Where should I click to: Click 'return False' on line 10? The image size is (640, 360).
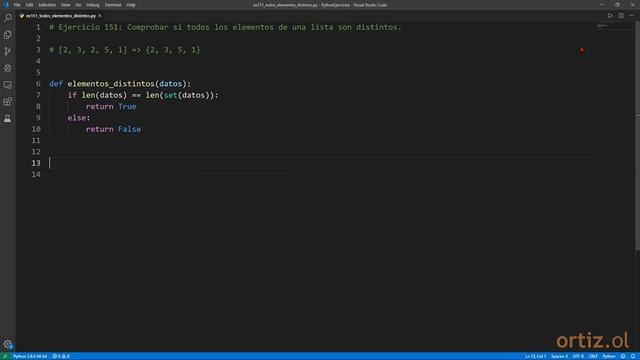(113, 129)
